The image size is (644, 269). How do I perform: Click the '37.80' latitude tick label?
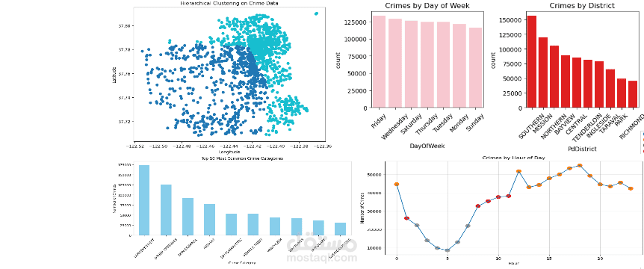(124, 25)
